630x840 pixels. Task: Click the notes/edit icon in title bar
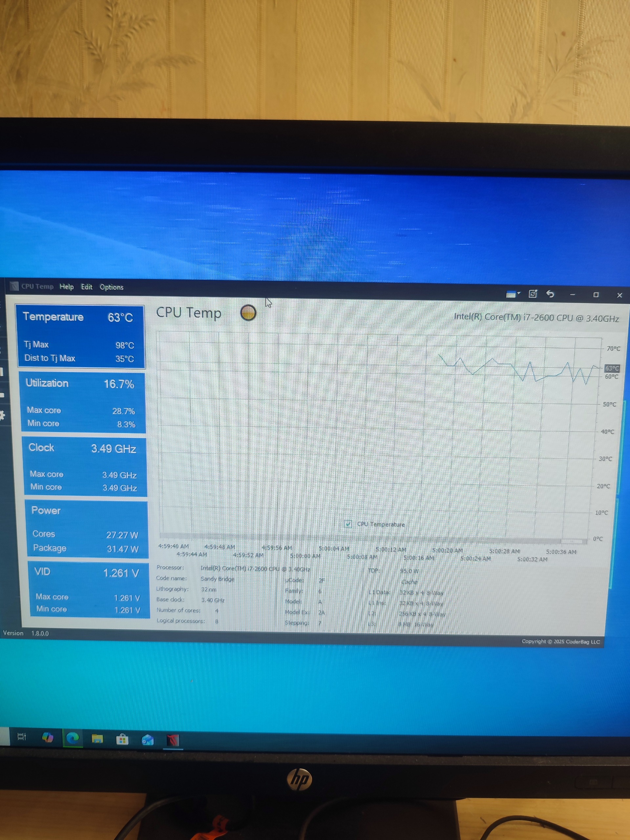(x=533, y=294)
